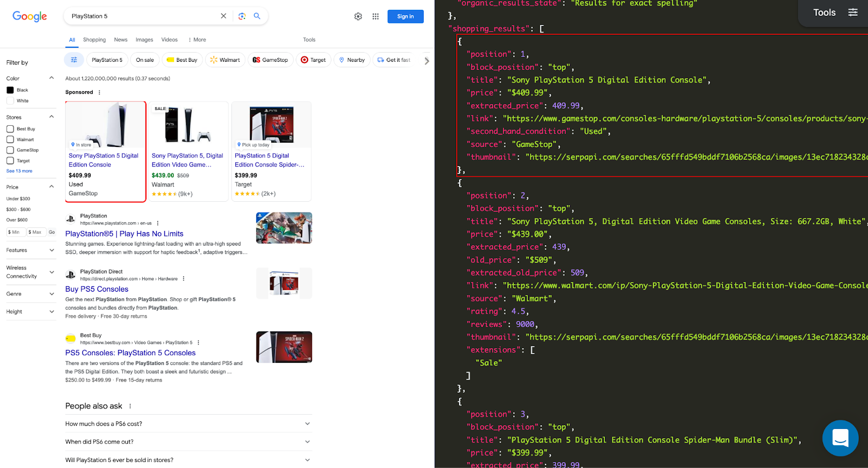Screen dimensions: 868x468
Task: Open the chat bubble widget
Action: (x=840, y=438)
